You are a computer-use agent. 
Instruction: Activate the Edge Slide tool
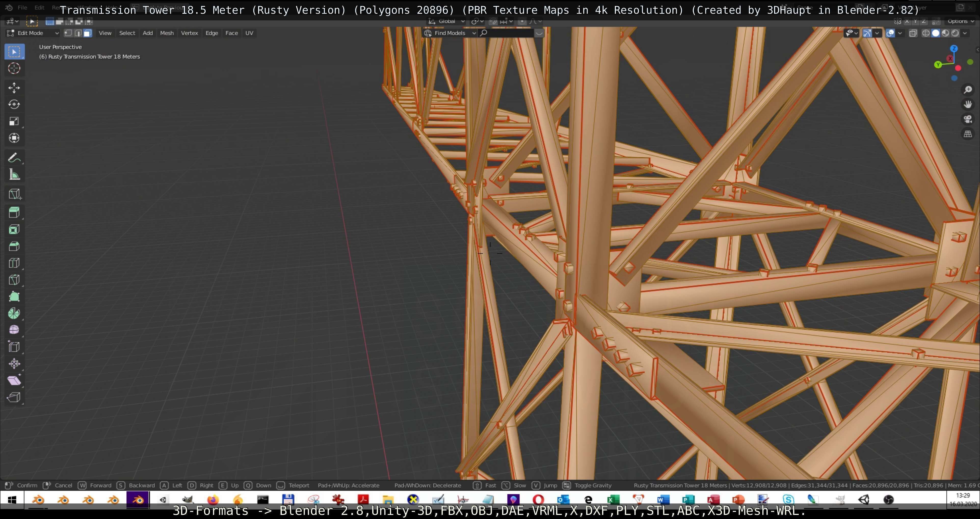click(x=15, y=346)
